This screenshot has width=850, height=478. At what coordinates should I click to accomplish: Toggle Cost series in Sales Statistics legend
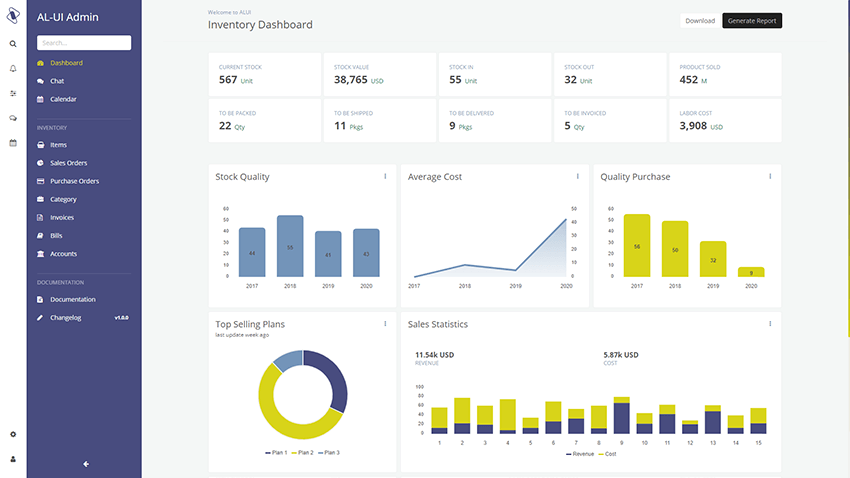(x=608, y=453)
